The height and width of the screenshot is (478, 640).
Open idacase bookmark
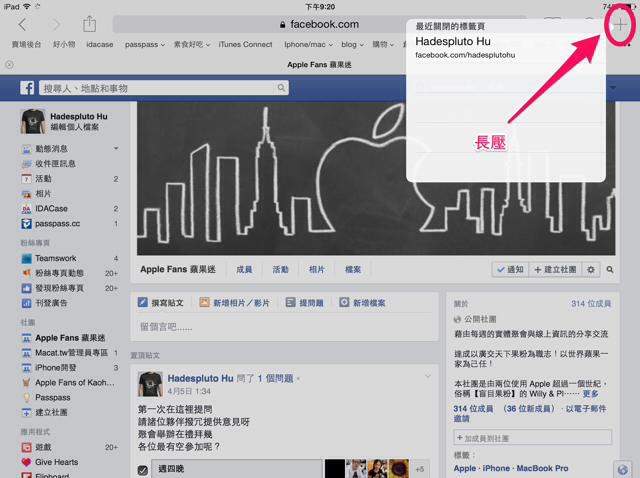[x=100, y=44]
